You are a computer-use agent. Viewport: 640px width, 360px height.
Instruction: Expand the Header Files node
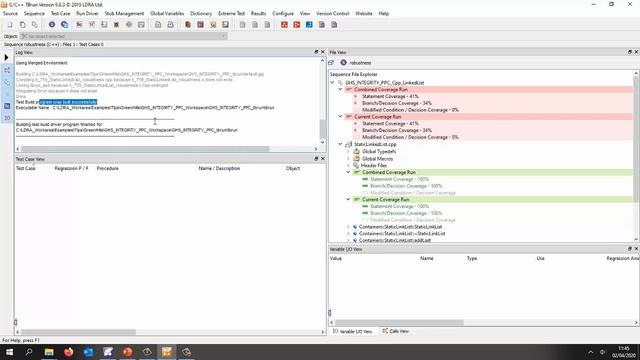[x=348, y=165]
